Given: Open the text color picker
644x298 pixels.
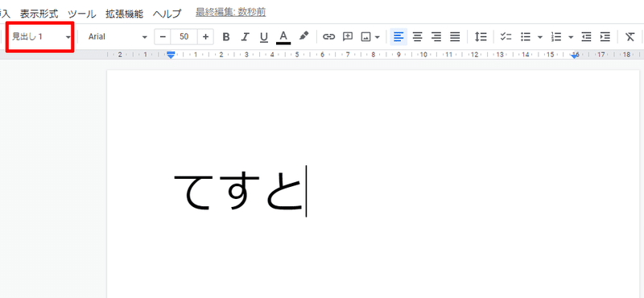Looking at the screenshot, I should (x=283, y=37).
